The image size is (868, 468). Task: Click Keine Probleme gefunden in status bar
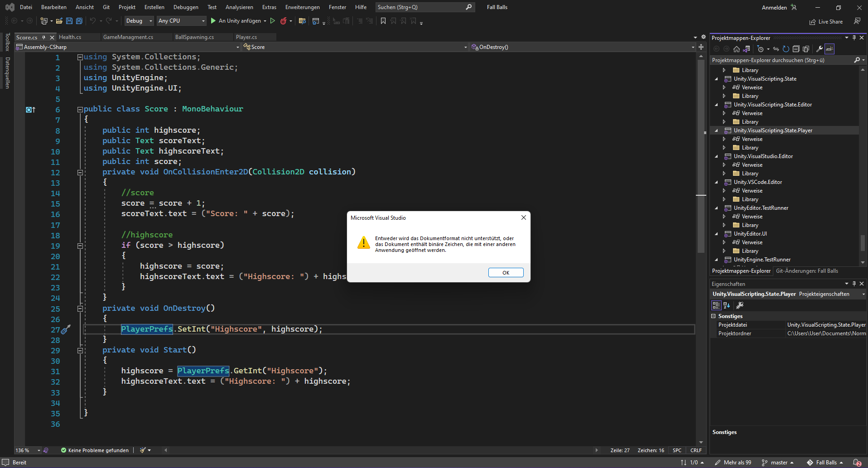point(95,450)
